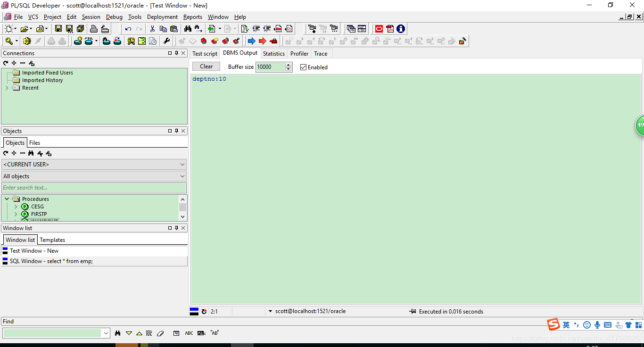Screen dimensions: 644x347
Task: Click the Log on key icon
Action: tap(9, 41)
